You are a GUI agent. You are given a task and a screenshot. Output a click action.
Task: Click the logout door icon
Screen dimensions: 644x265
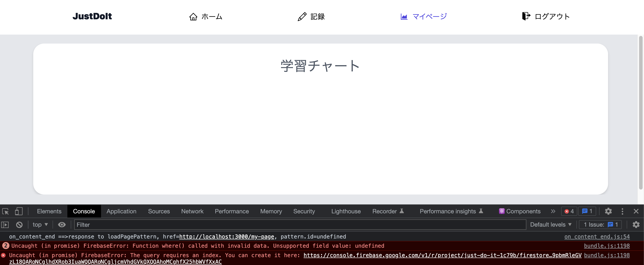click(x=526, y=16)
